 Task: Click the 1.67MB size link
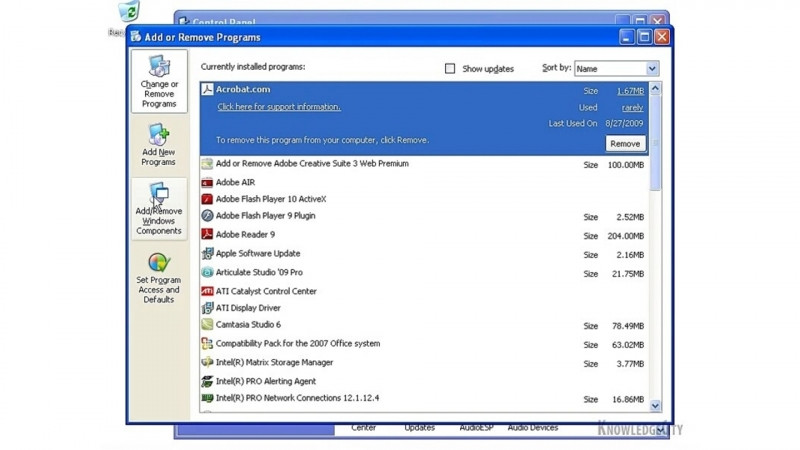[630, 91]
